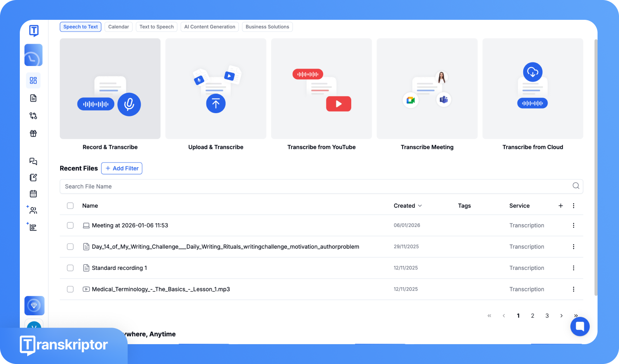The width and height of the screenshot is (619, 364).
Task: Click the chat bubbles icon in sidebar
Action: click(33, 161)
